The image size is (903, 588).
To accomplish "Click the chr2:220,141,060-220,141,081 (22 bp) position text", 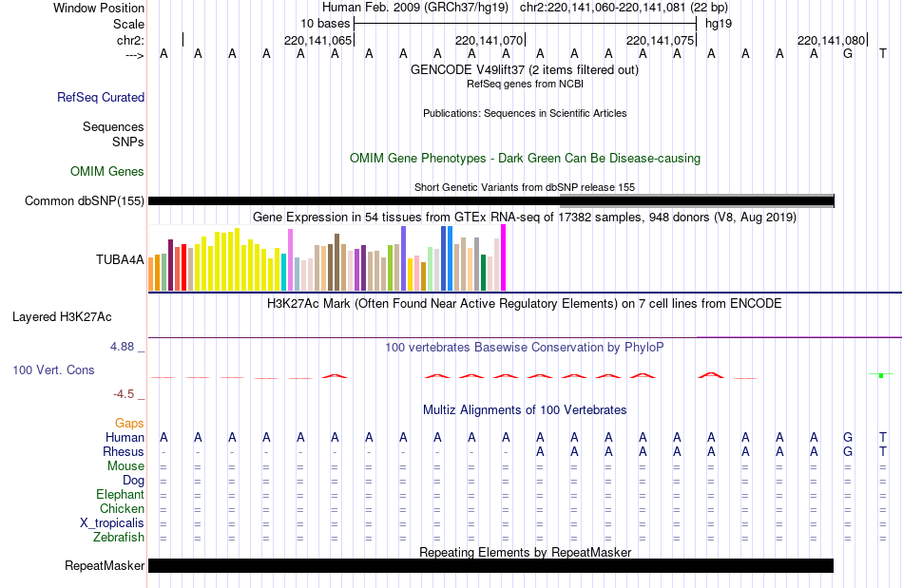I will point(624,8).
